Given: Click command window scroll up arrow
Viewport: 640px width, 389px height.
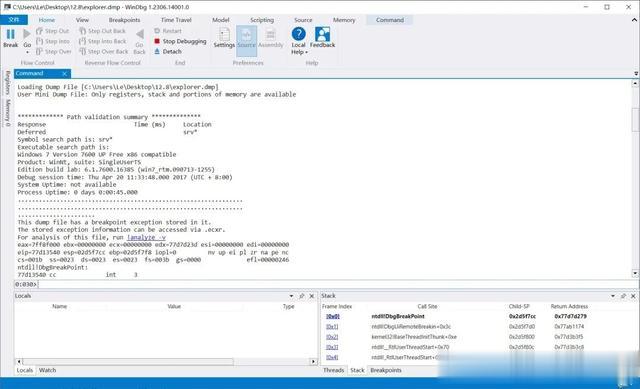Looking at the screenshot, I should click(635, 83).
